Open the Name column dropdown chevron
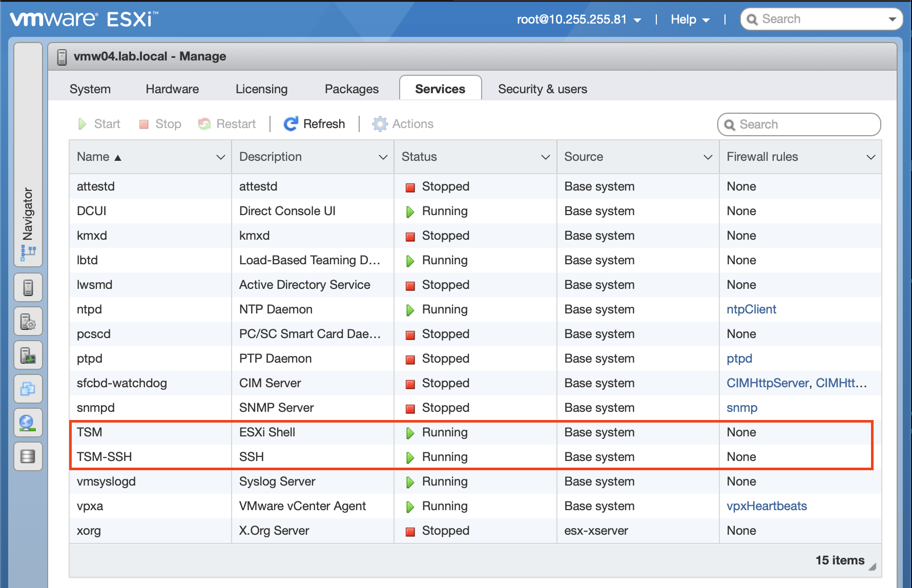Image resolution: width=912 pixels, height=588 pixels. click(221, 157)
